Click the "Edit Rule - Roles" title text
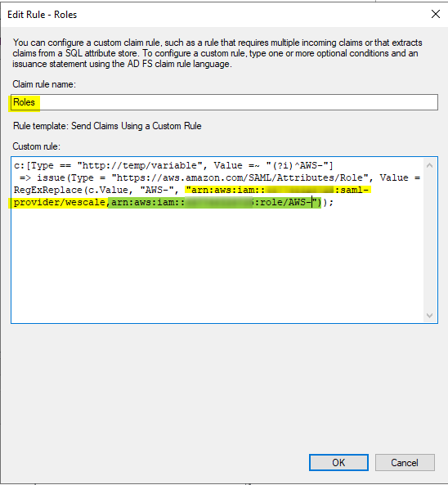 (42, 15)
